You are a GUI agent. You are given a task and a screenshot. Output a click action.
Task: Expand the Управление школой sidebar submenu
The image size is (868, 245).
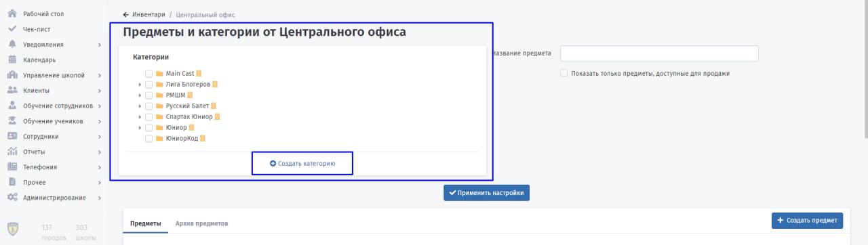pos(100,75)
